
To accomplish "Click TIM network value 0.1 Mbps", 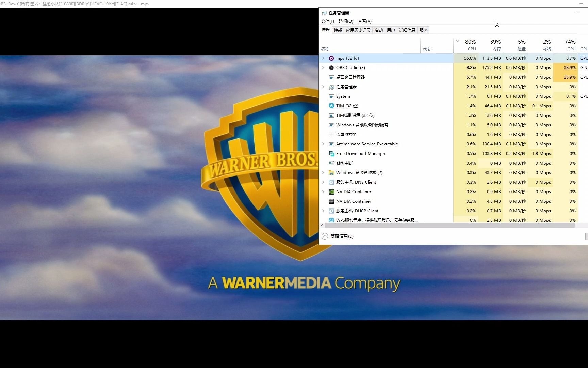I will 541,106.
